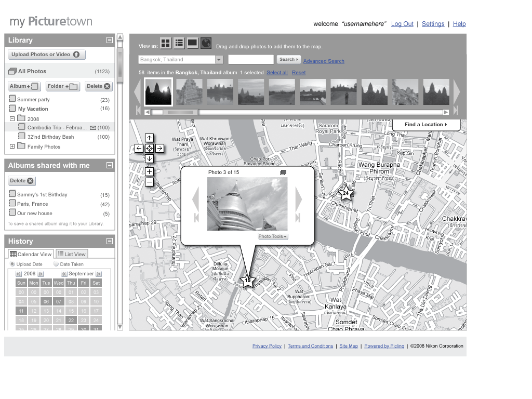Switch to thumbnail grid view
532x399 pixels.
pos(165,44)
